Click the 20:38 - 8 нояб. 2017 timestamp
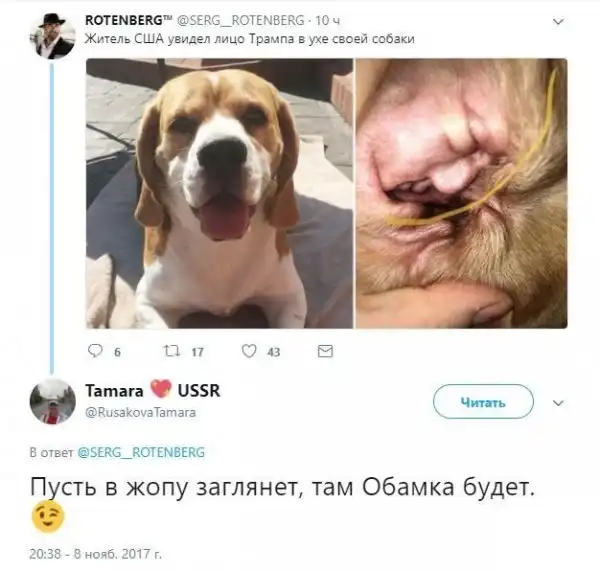The height and width of the screenshot is (571, 600). pos(96,554)
